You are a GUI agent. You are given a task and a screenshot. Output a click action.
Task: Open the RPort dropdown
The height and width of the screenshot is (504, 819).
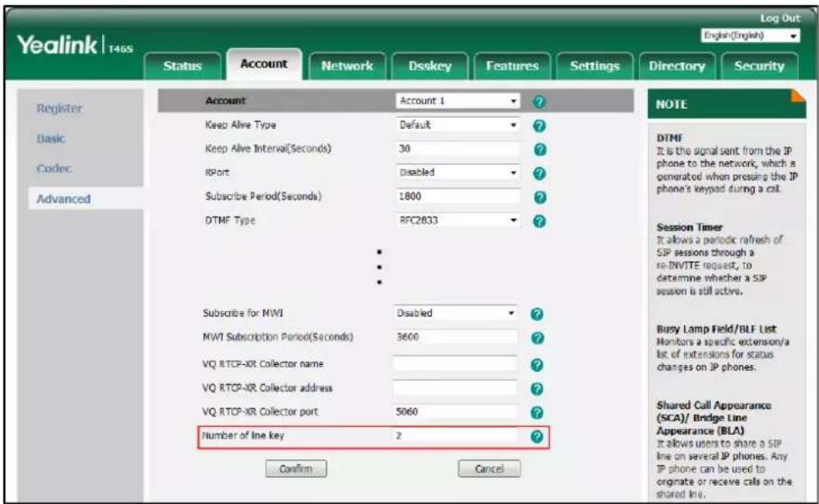(x=457, y=172)
